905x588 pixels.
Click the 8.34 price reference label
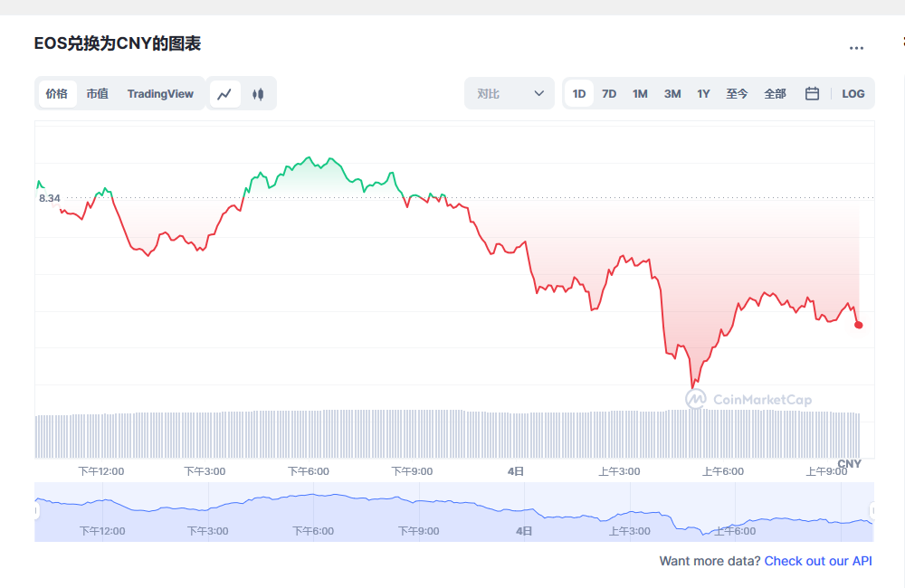coord(50,198)
